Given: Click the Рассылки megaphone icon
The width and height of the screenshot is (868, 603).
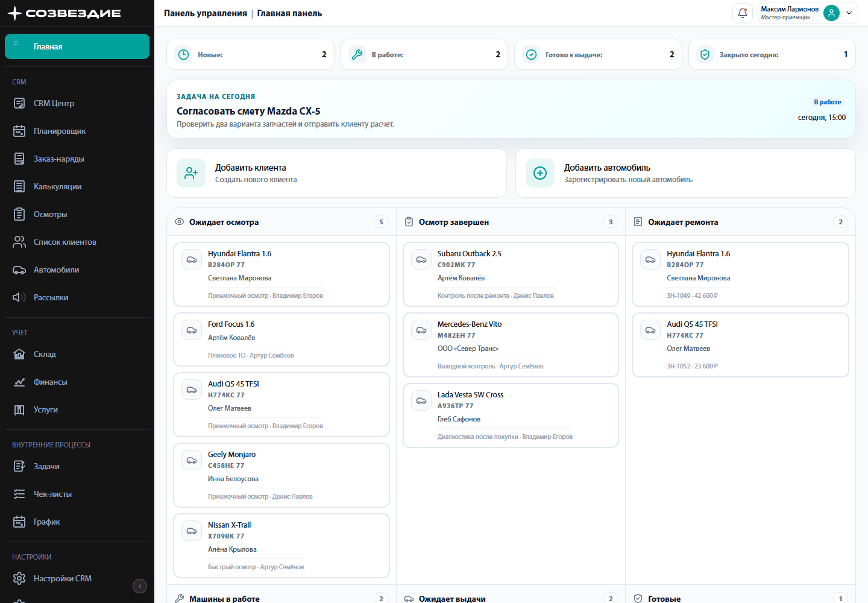Looking at the screenshot, I should pos(19,297).
